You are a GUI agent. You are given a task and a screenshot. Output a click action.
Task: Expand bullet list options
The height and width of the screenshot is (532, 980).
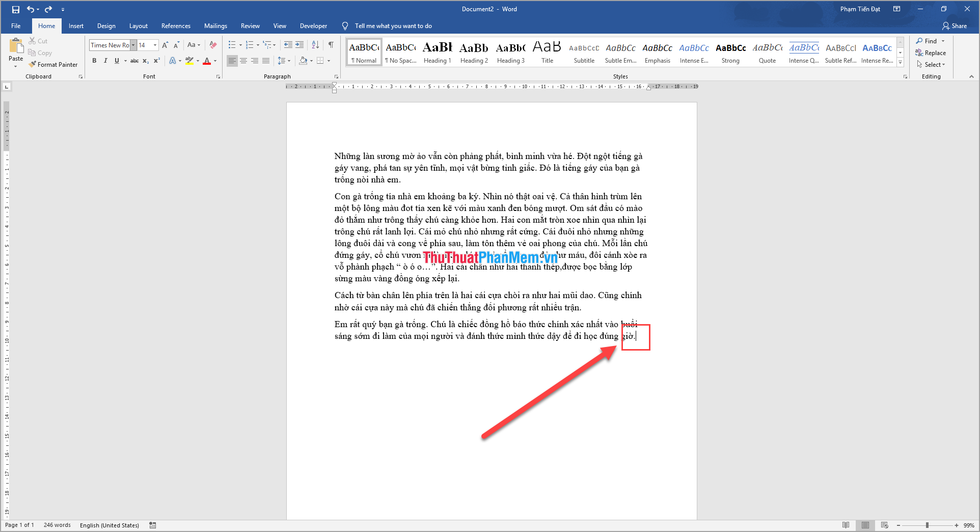pyautogui.click(x=241, y=45)
